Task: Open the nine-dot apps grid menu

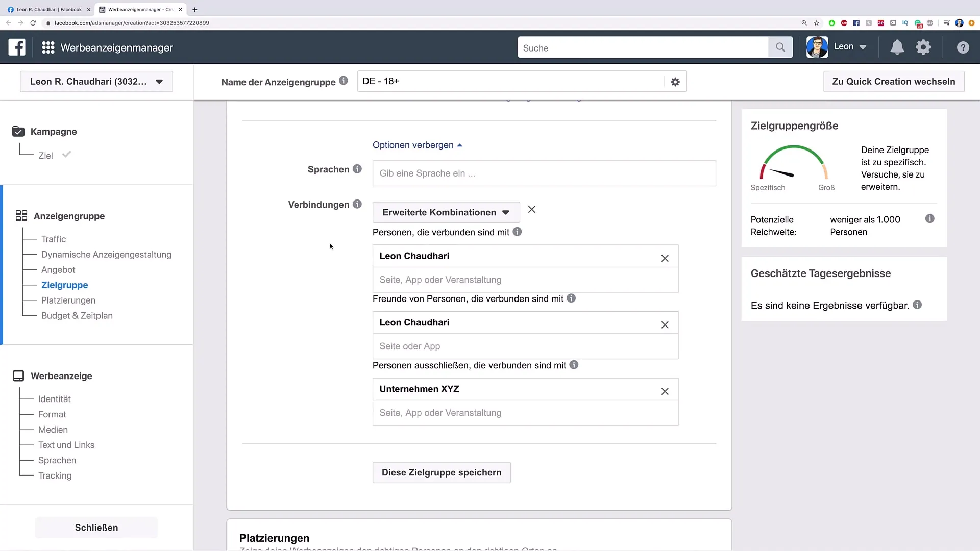Action: (48, 47)
